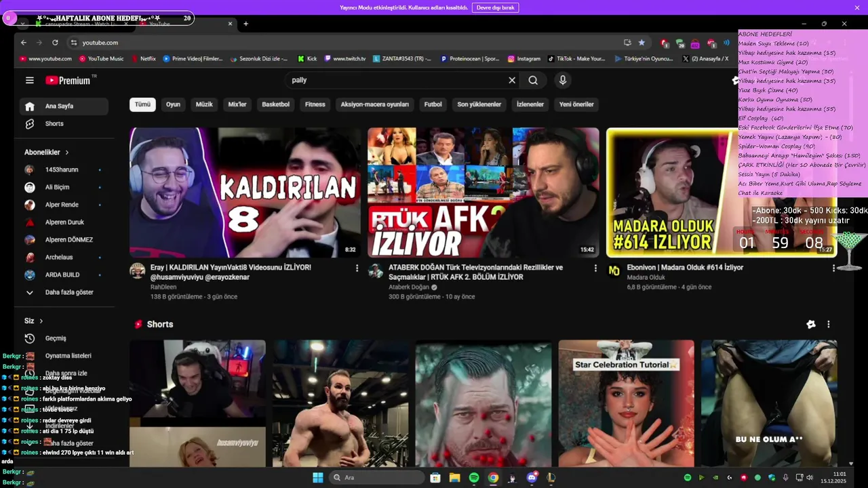Click the RahDleen channel avatar
The image size is (868, 488).
(x=138, y=271)
